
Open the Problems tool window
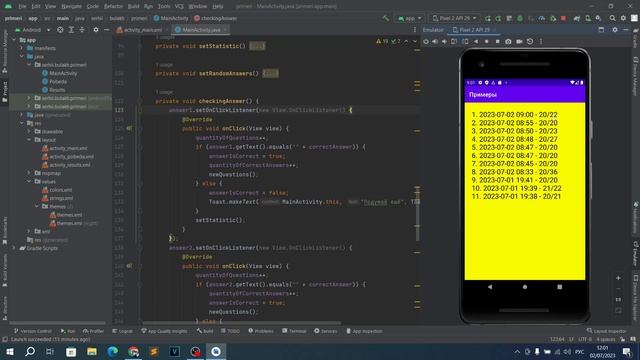pyautogui.click(x=261, y=331)
